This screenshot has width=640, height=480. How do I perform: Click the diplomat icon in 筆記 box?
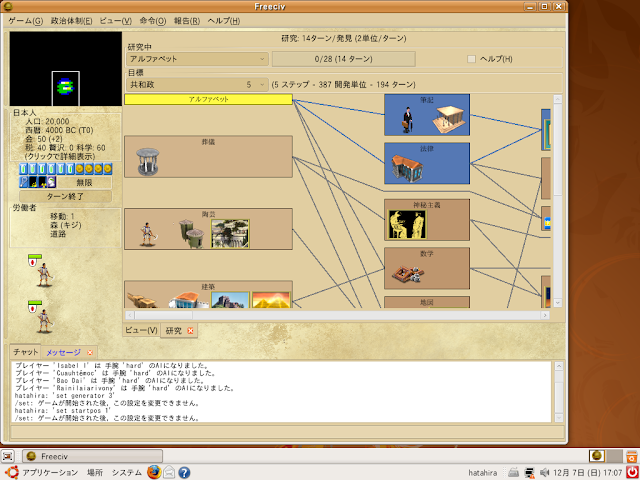pos(407,120)
